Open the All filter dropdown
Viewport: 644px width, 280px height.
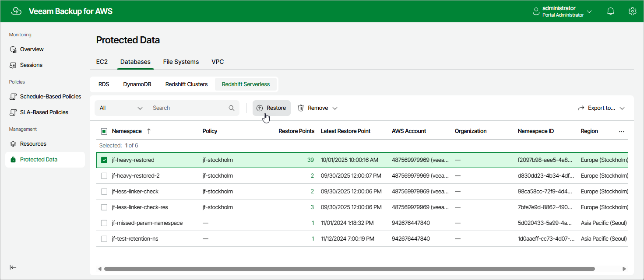pyautogui.click(x=121, y=108)
